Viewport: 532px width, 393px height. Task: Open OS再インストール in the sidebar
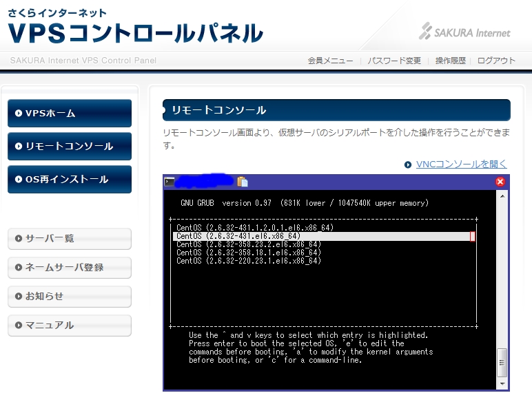[70, 179]
